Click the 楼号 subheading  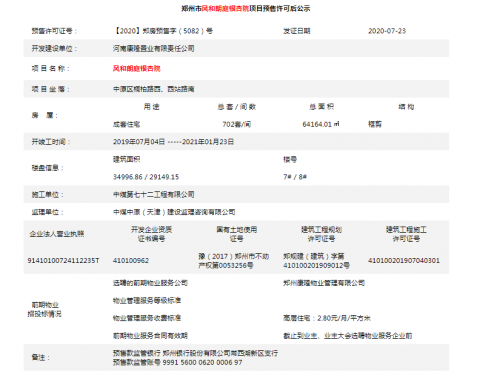[290, 159]
